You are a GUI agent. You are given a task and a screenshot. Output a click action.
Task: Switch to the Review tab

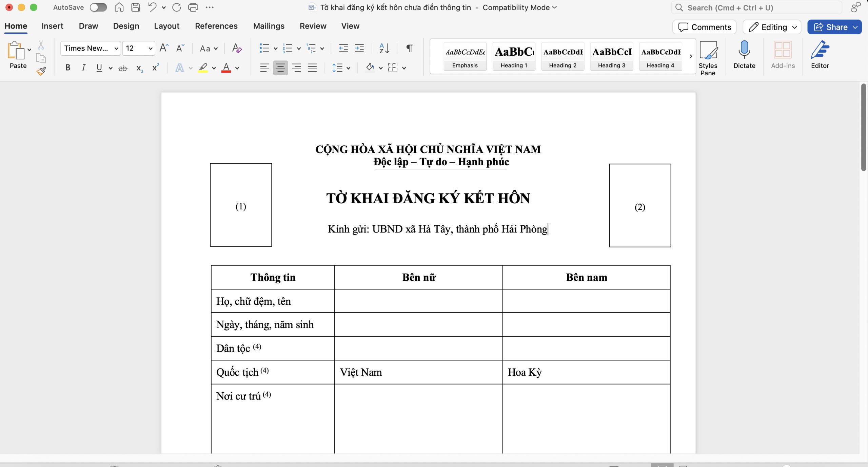pos(313,26)
